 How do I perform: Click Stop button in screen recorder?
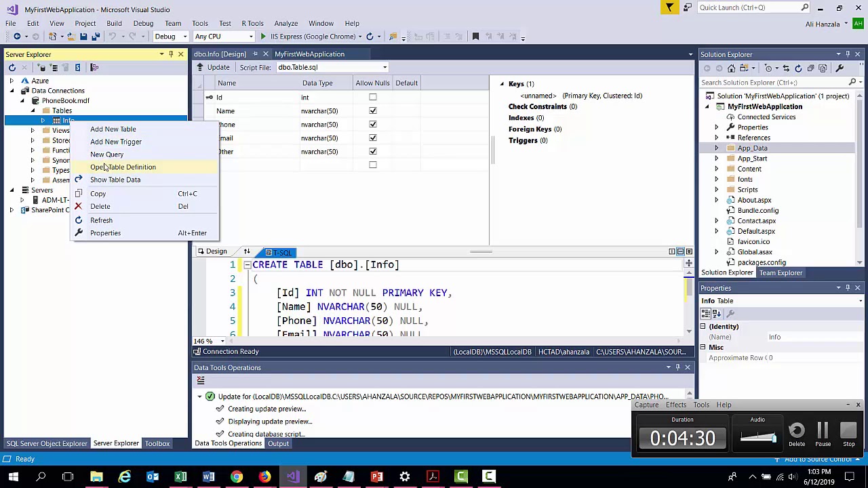tap(848, 434)
